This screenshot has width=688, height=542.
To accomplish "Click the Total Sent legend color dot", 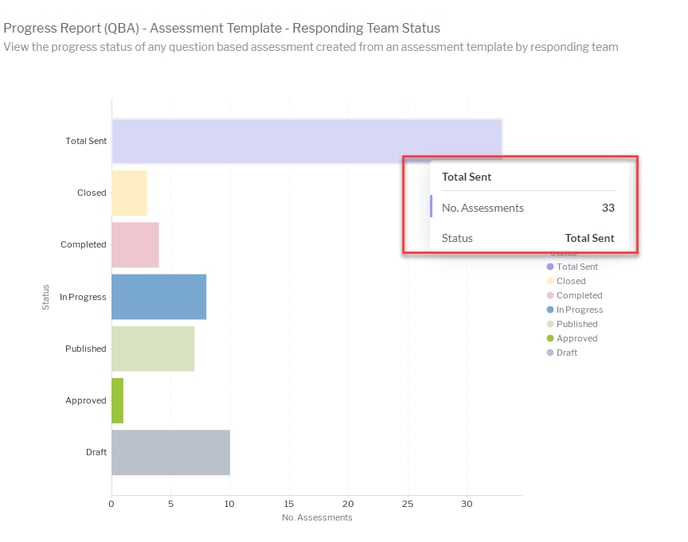I will (550, 267).
